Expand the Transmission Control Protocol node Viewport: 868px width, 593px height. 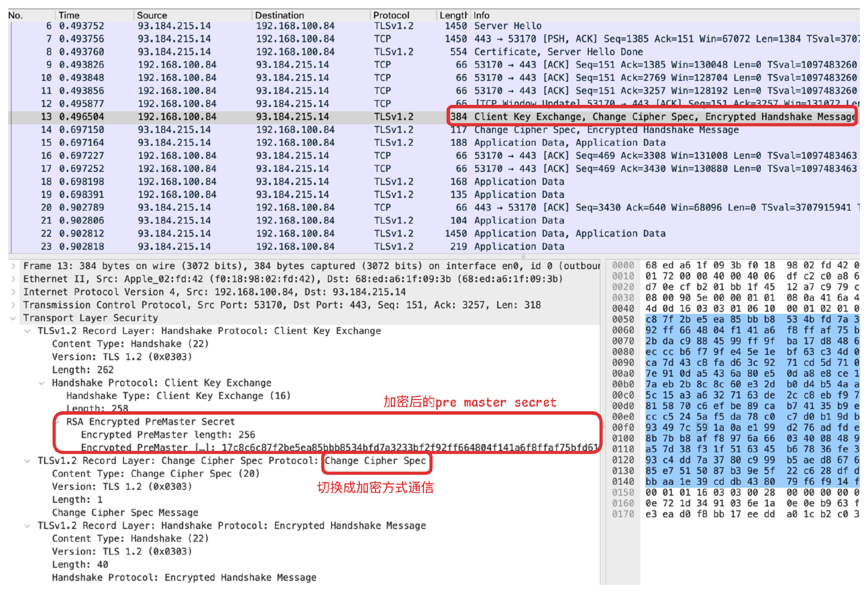14,305
